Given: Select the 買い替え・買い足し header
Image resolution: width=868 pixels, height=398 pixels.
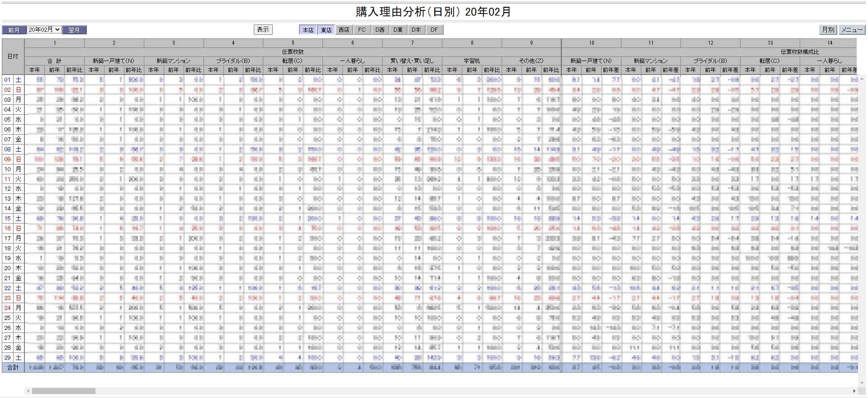Looking at the screenshot, I should click(413, 61).
